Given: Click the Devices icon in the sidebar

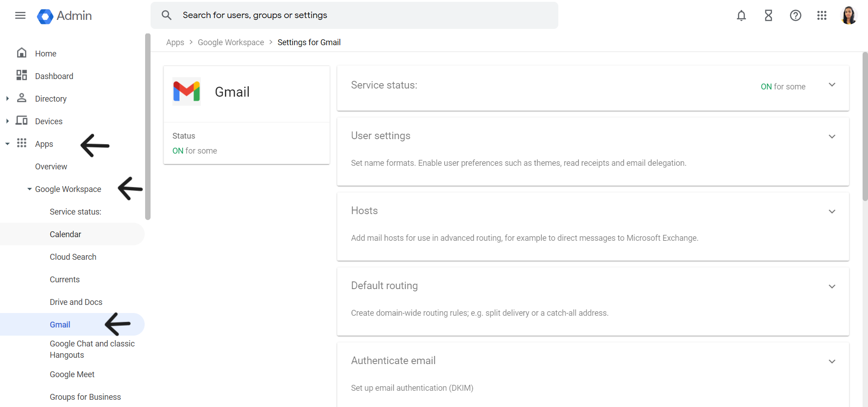Looking at the screenshot, I should coord(22,120).
